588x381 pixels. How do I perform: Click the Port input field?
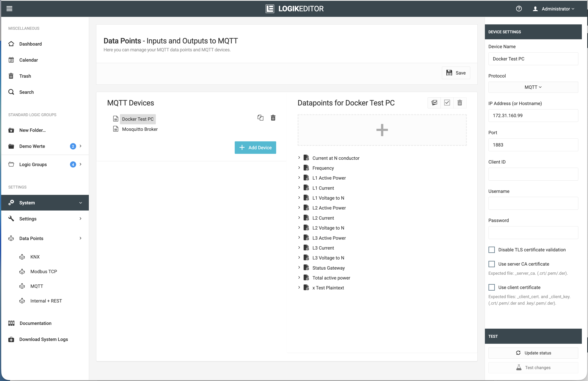(x=533, y=145)
